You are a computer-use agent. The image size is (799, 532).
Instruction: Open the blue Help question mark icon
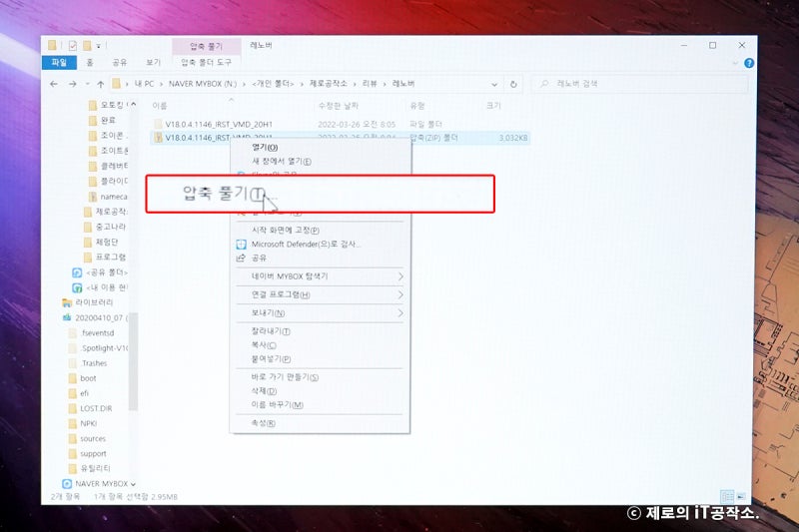tap(748, 63)
